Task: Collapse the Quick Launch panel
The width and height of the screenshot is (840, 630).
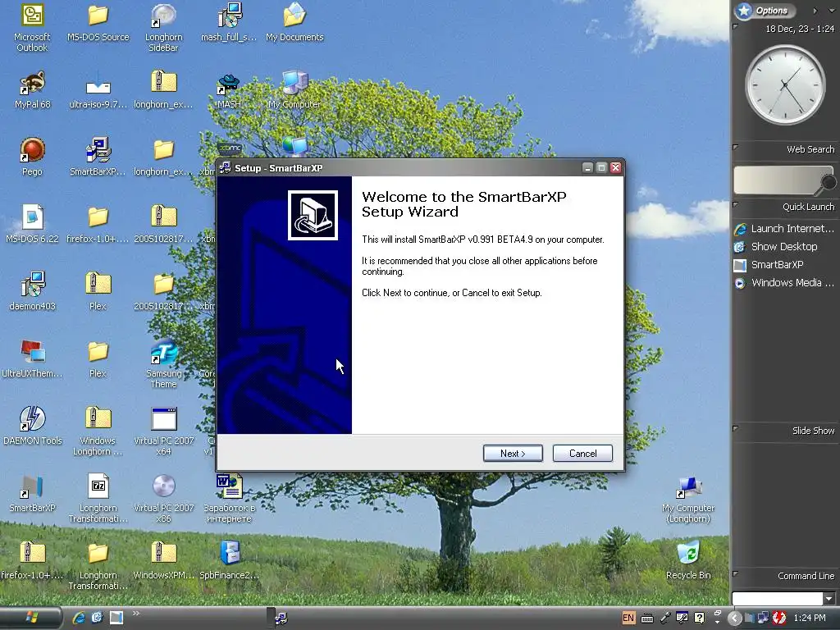Action: [x=736, y=204]
